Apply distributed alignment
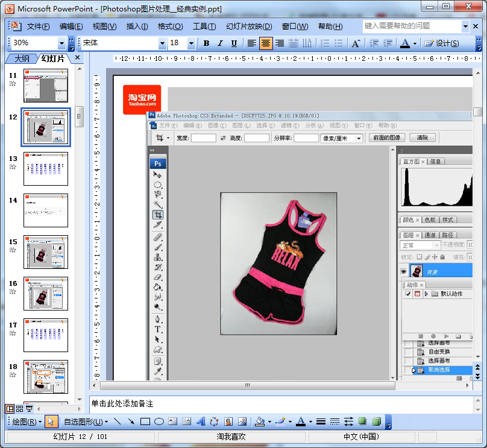This screenshot has width=487, height=448. 293,43
